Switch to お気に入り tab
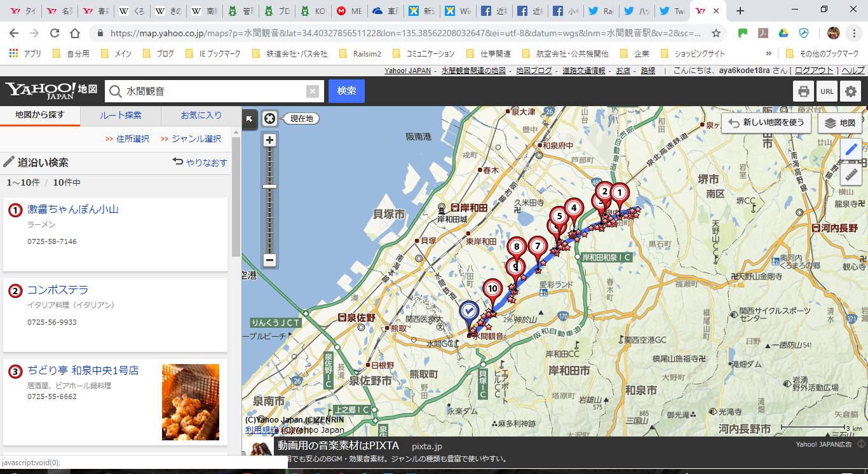 201,116
